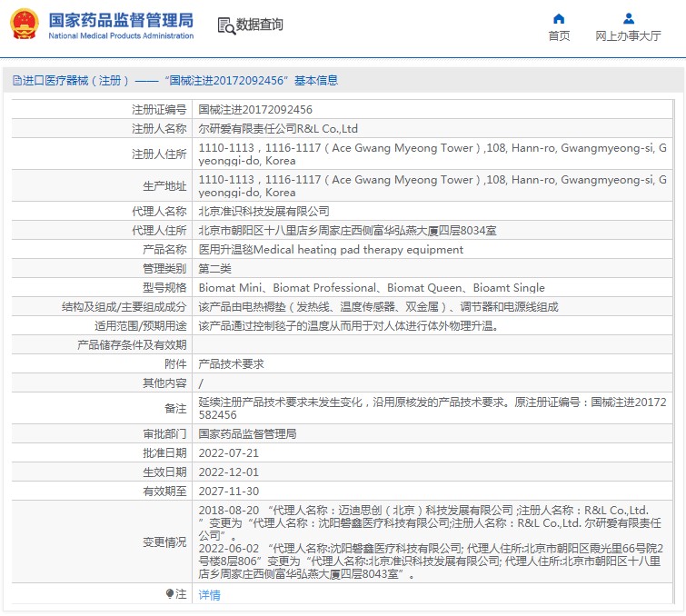Select the 产品技术要求 attachment cell

pyautogui.click(x=231, y=363)
